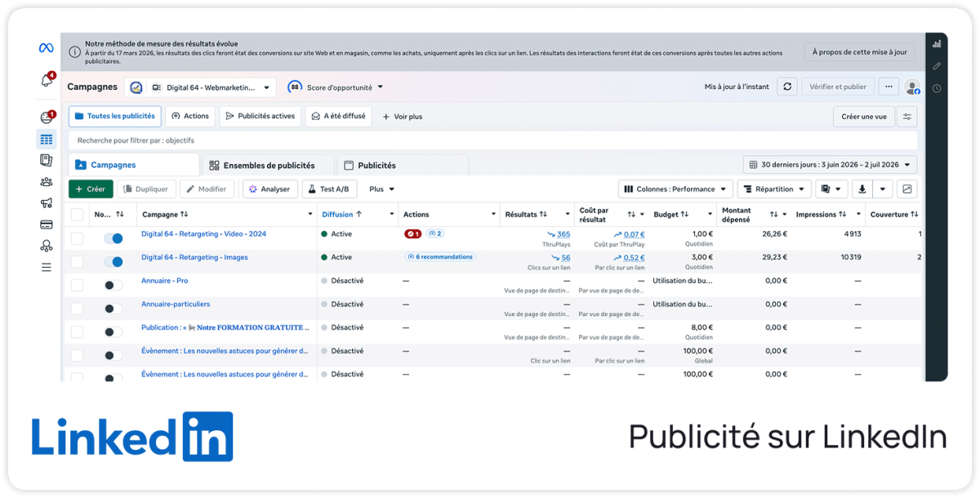The image size is (980, 498).
Task: Click the Analyser button
Action: pos(270,189)
